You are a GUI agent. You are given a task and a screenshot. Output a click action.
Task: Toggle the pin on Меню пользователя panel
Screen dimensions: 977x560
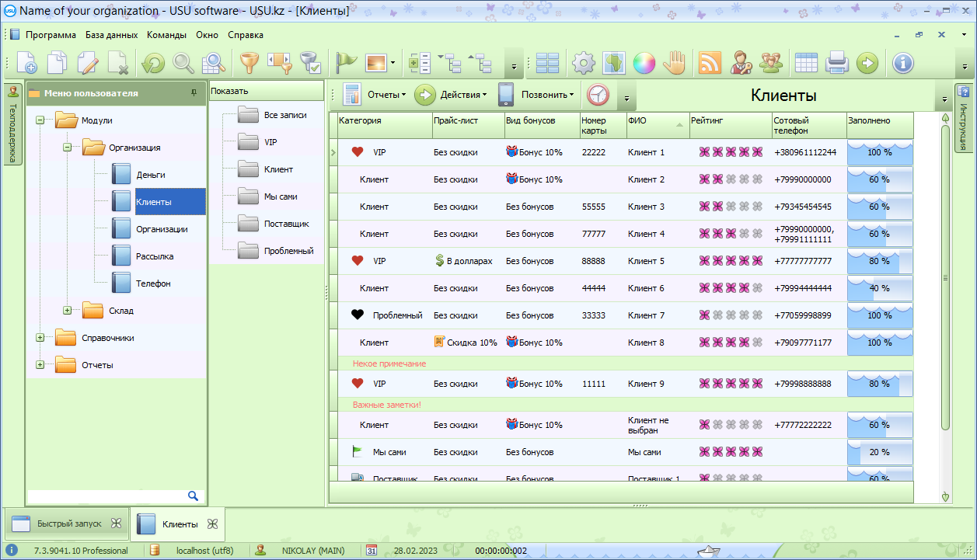pos(194,93)
